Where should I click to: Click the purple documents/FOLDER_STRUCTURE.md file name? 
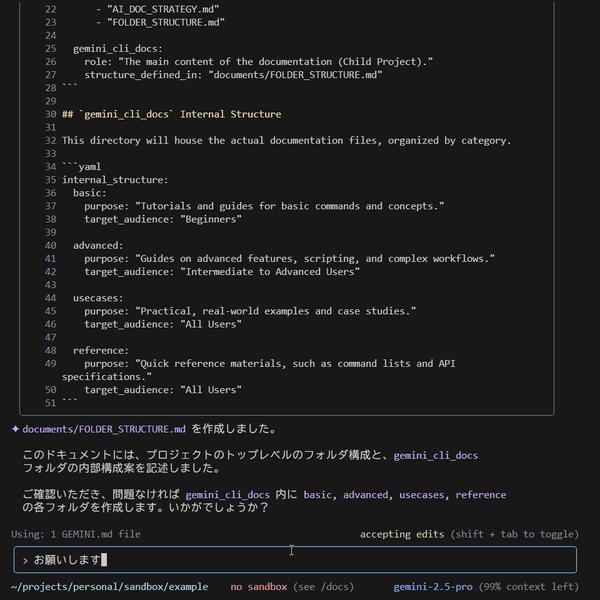[x=104, y=429]
